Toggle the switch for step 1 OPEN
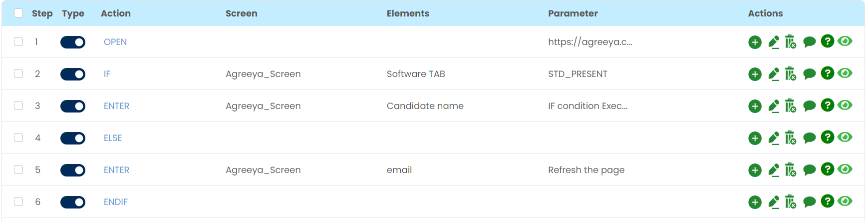The width and height of the screenshot is (868, 222). click(73, 42)
